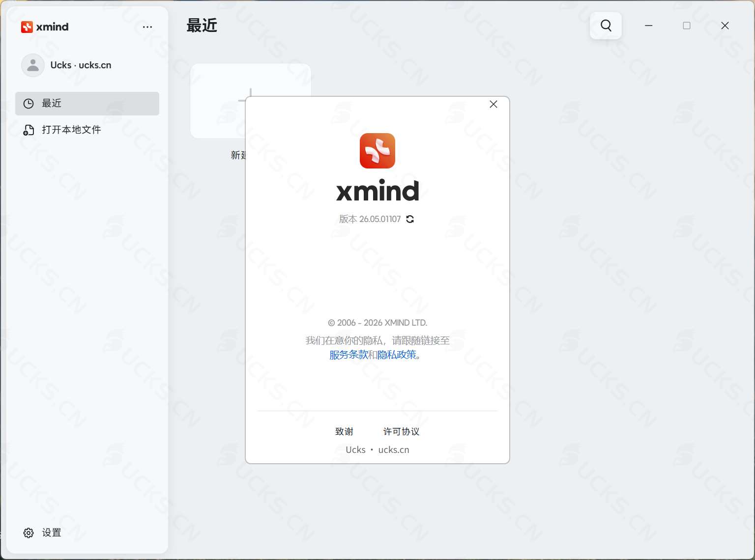Open the 服务条款 link
Viewport: 755px width, 560px height.
click(348, 355)
